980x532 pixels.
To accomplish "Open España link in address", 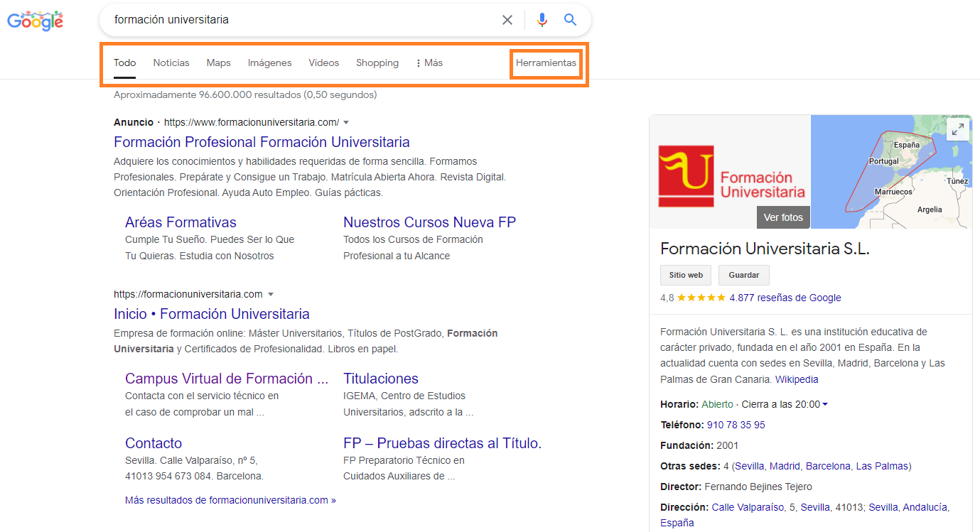I will 677,523.
